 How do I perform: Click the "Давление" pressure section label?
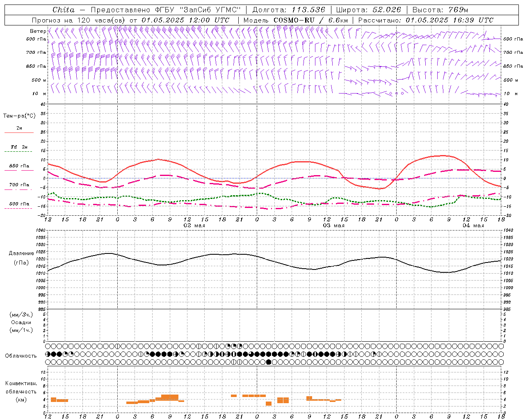pyautogui.click(x=21, y=253)
